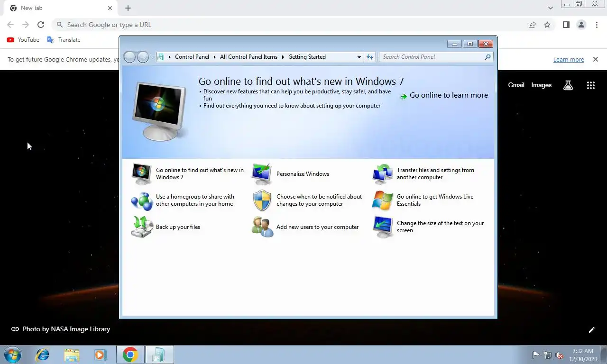Image resolution: width=607 pixels, height=364 pixels.
Task: Click the Customize Chrome pencil icon
Action: tap(591, 330)
